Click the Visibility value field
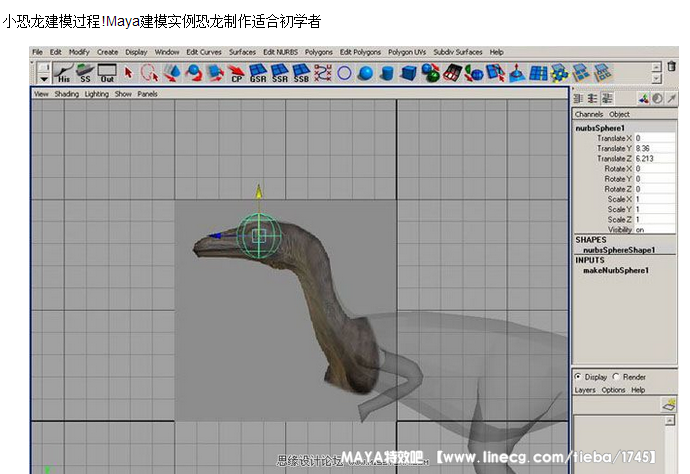Viewport: 690px width, 474px height. (x=654, y=229)
